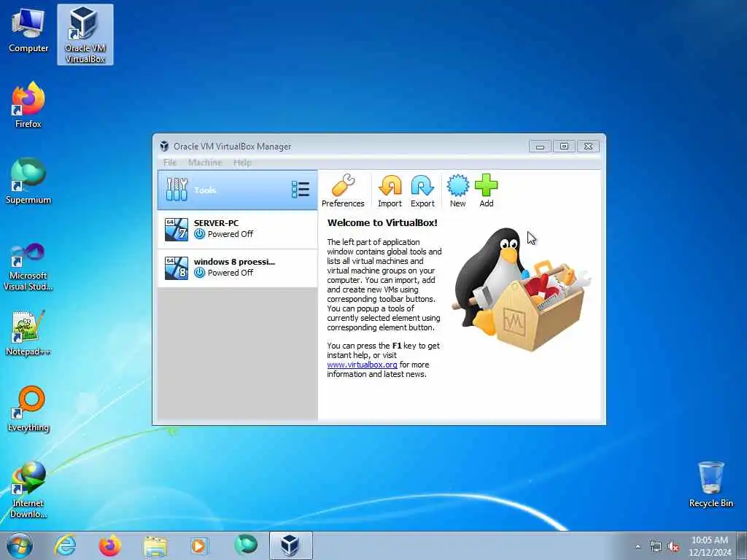747x560 pixels.
Task: Click the SERVER-PC Windows 7 OS icon
Action: click(177, 230)
